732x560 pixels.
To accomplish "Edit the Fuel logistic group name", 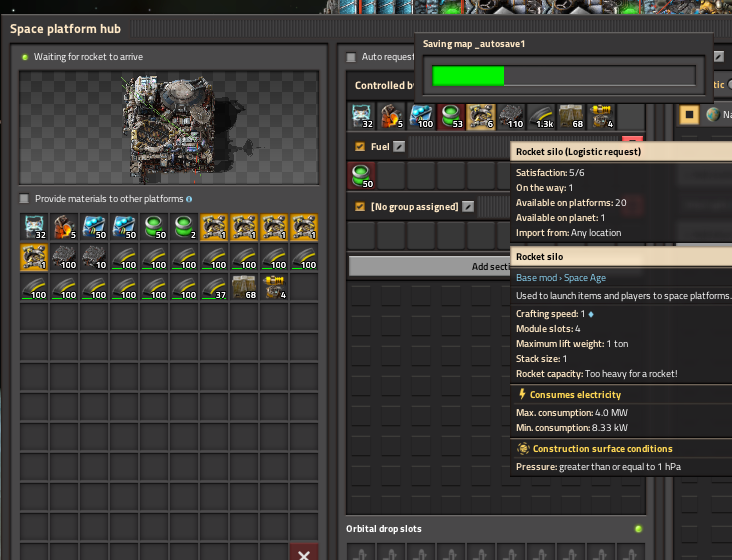I will [399, 147].
